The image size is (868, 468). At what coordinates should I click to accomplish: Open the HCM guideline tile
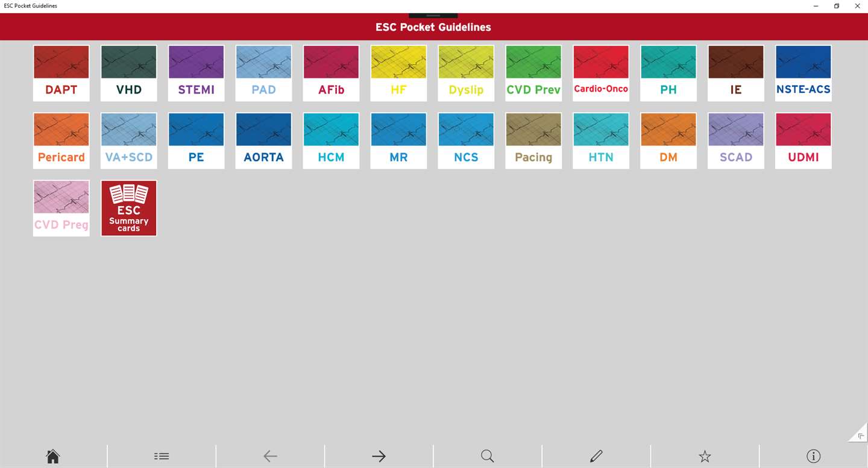[332, 141]
